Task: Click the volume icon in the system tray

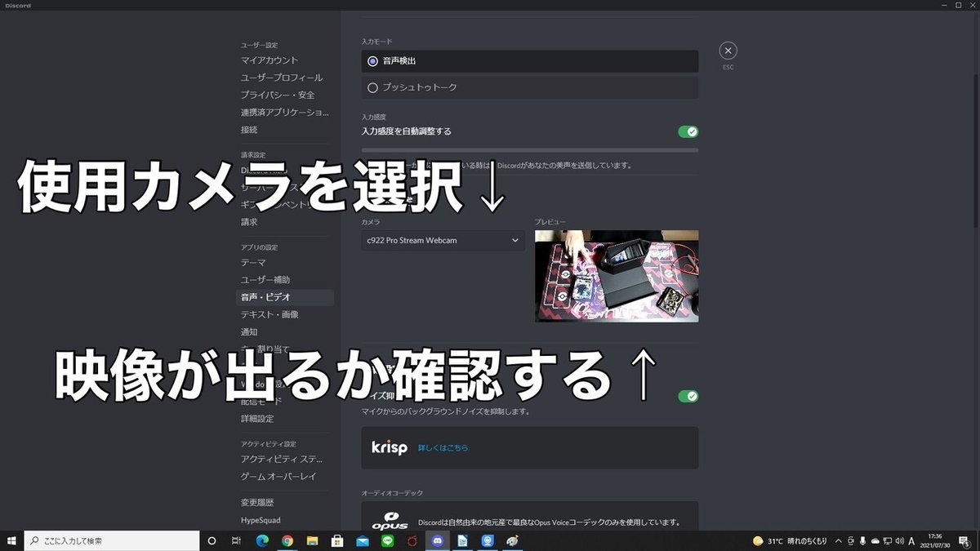Action: pyautogui.click(x=900, y=540)
